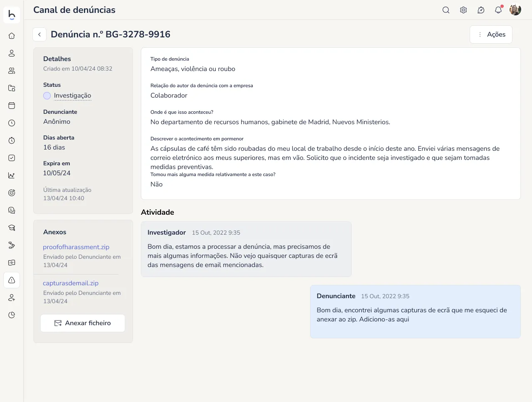The image size is (532, 402).
Task: Click the 'Não' answer text
Action: click(x=156, y=184)
